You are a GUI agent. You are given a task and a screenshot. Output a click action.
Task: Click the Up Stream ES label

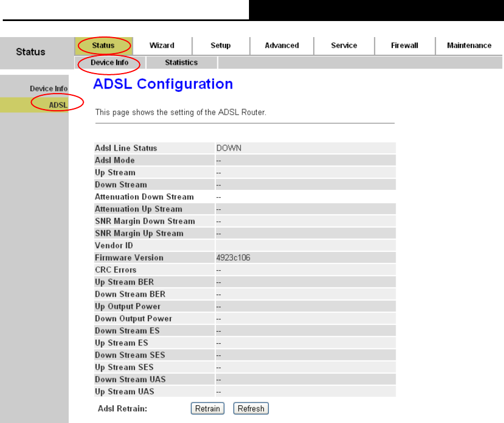(122, 343)
